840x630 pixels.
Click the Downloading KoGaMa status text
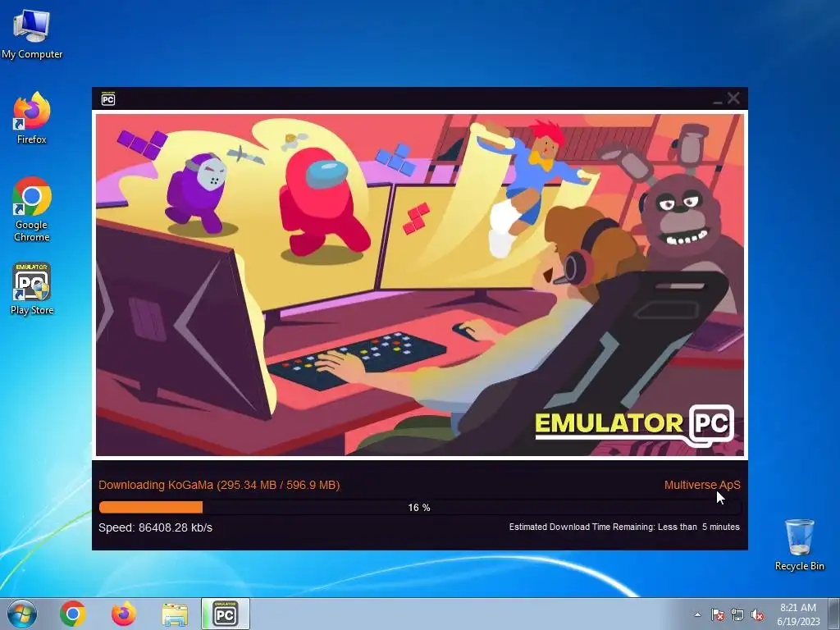click(219, 485)
